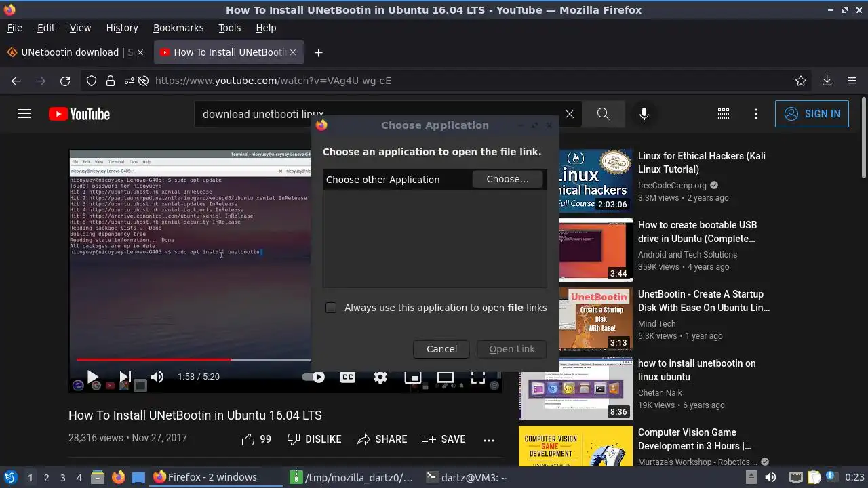Open /tmp/mozilla_dartz0 taskbar window
Viewport: 868px width, 488px height.
coord(351,477)
